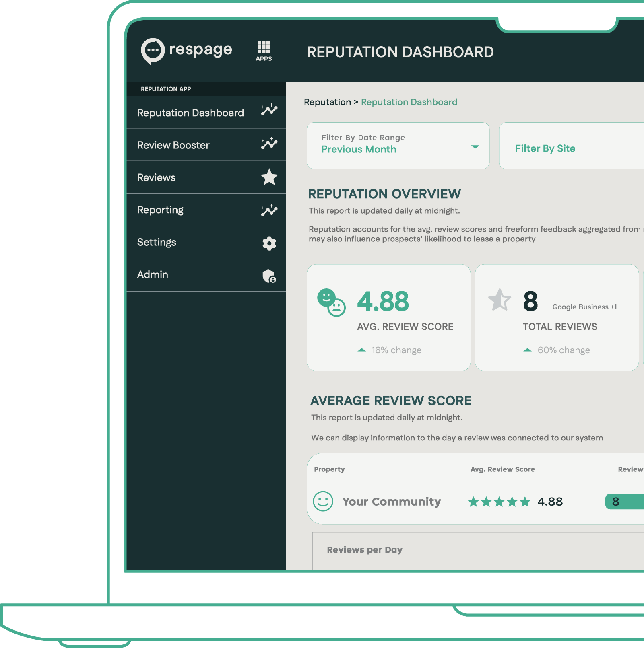Click the Property column header

(329, 469)
